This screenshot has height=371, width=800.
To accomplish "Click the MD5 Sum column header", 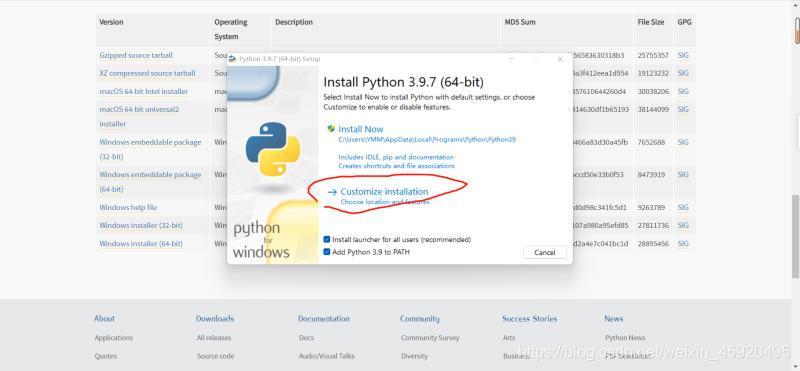I will click(x=520, y=22).
